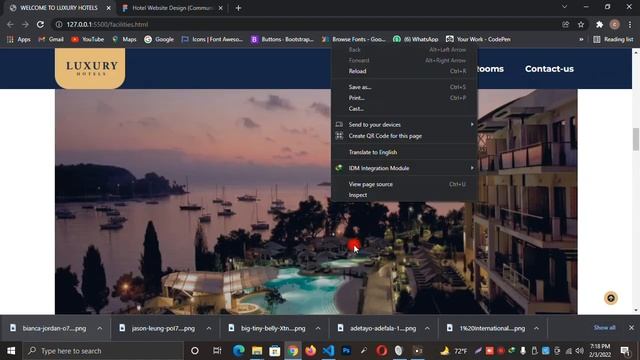The width and height of the screenshot is (640, 360).
Task: Open File Explorer from taskbar
Action: point(257,351)
